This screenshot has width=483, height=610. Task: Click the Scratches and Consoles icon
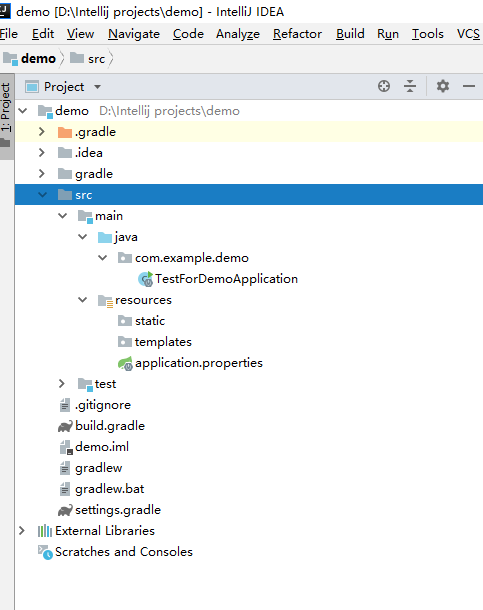tap(45, 552)
